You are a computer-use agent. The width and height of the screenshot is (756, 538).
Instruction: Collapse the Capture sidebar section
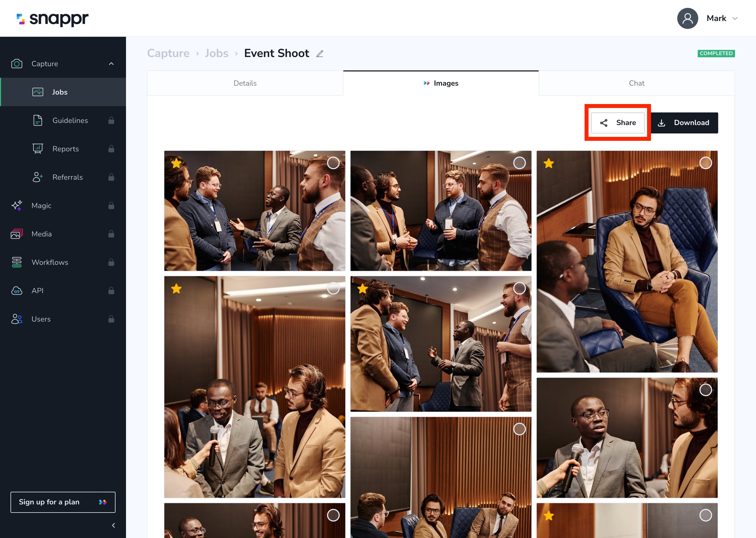click(x=111, y=64)
